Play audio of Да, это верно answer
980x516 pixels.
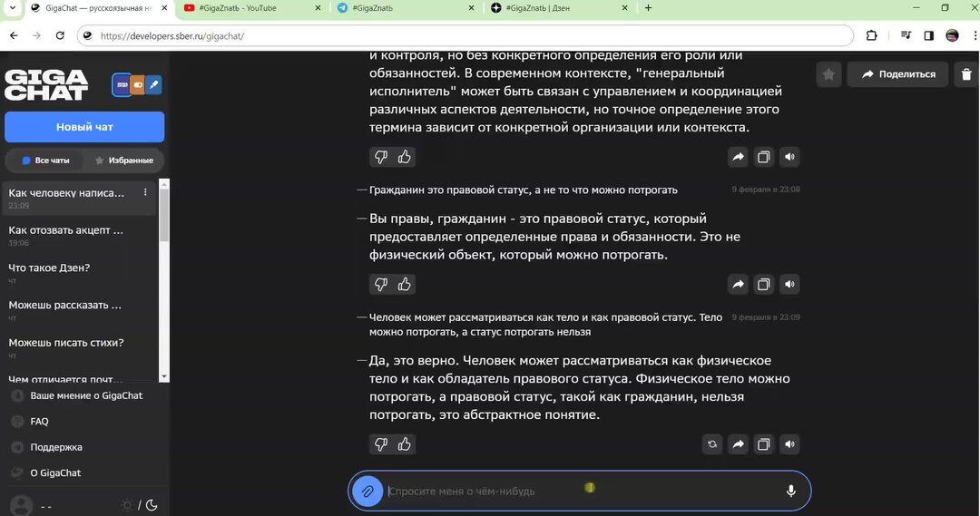pos(790,444)
